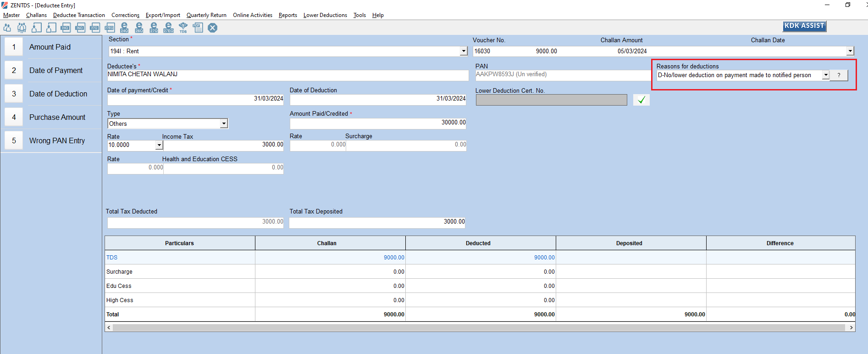The height and width of the screenshot is (354, 868).
Task: Expand the Voucher No. challan dropdown
Action: [850, 51]
